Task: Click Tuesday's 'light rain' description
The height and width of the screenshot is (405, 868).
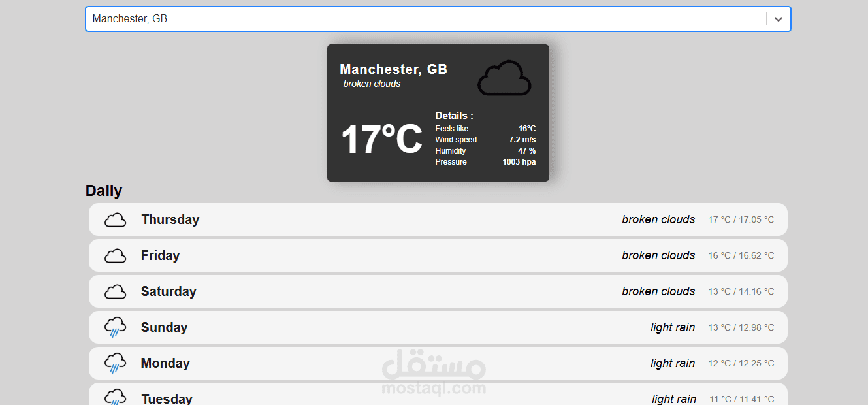Action: [674, 398]
